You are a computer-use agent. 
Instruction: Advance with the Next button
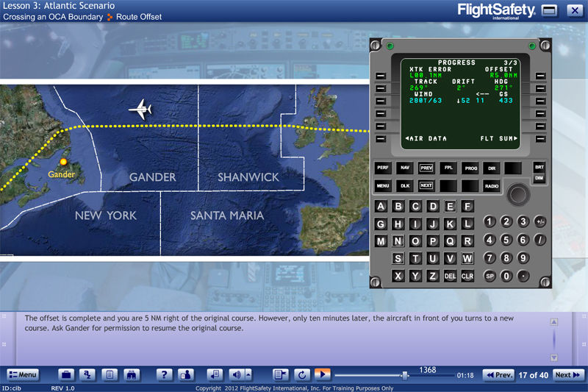click(568, 375)
